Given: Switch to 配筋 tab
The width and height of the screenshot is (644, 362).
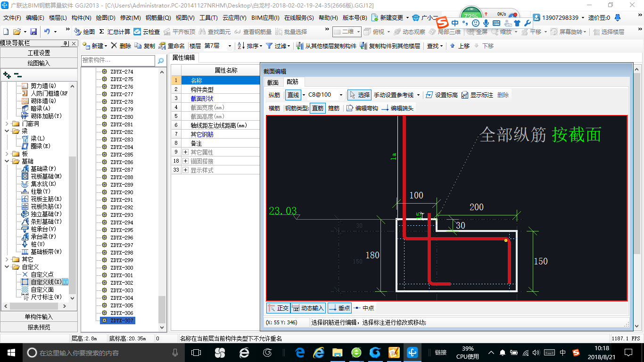Looking at the screenshot, I should tap(293, 82).
